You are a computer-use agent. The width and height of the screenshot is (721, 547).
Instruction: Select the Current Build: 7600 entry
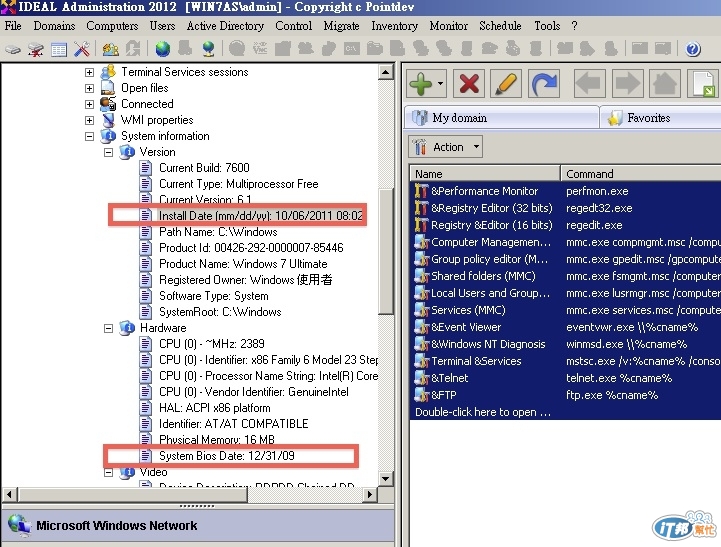[204, 168]
